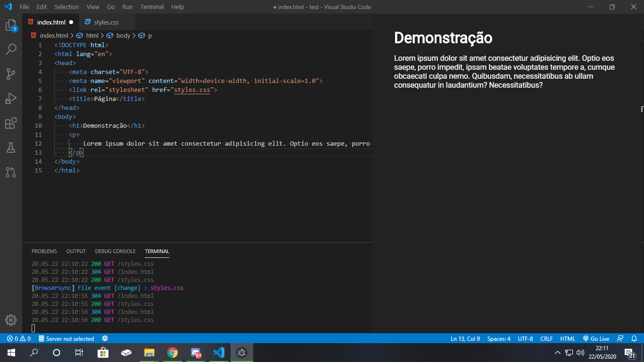This screenshot has height=362, width=644.
Task: Click the html breadcrumb segment
Action: click(x=92, y=35)
